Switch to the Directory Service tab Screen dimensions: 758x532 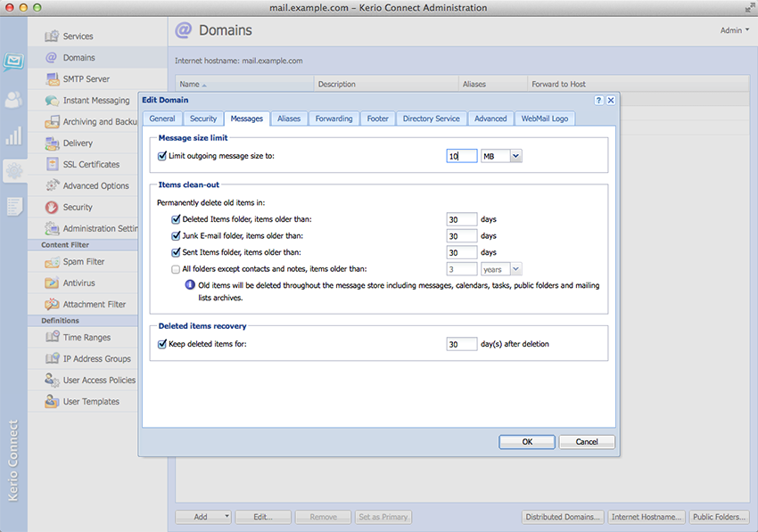tap(431, 119)
